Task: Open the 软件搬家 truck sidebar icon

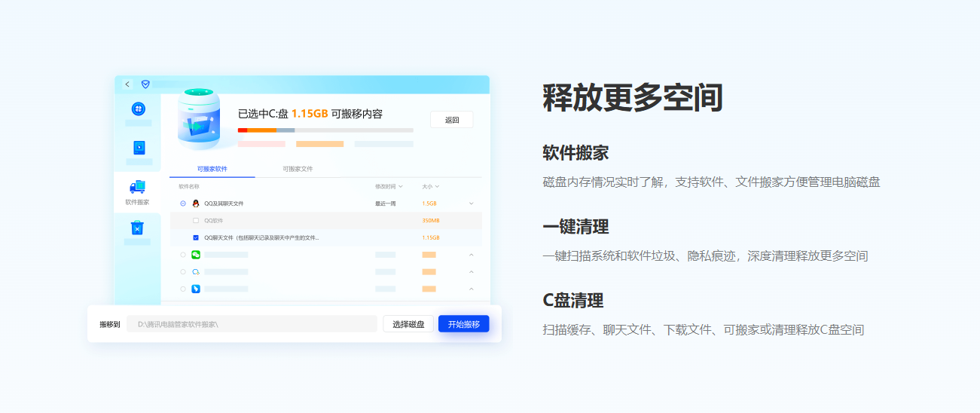Action: coord(137,187)
